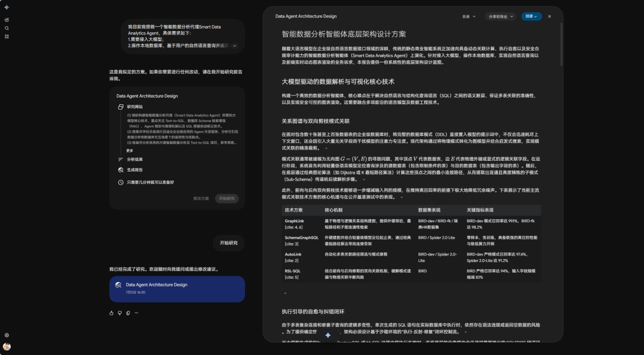Click the RSL-SQL table cell
The width and height of the screenshot is (644, 355).
pos(302,274)
